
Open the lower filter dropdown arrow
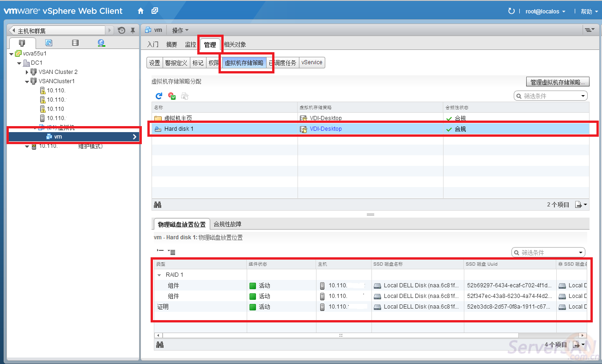581,253
